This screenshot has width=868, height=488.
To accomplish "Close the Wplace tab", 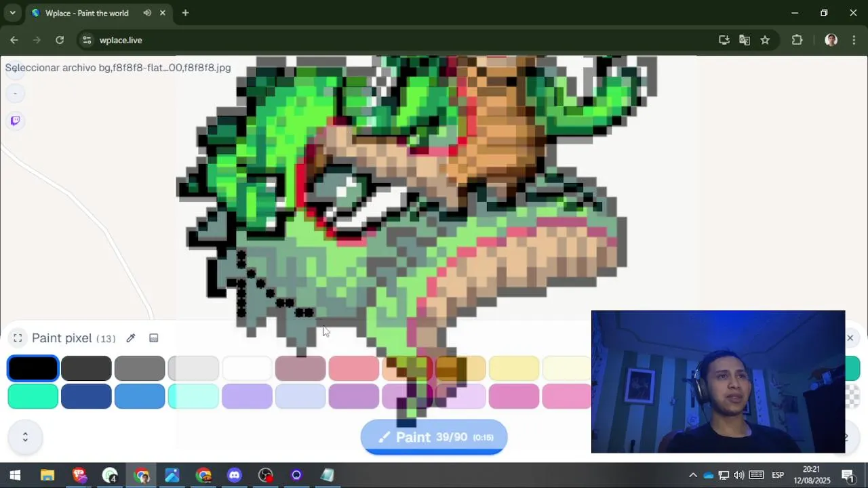I will [163, 13].
